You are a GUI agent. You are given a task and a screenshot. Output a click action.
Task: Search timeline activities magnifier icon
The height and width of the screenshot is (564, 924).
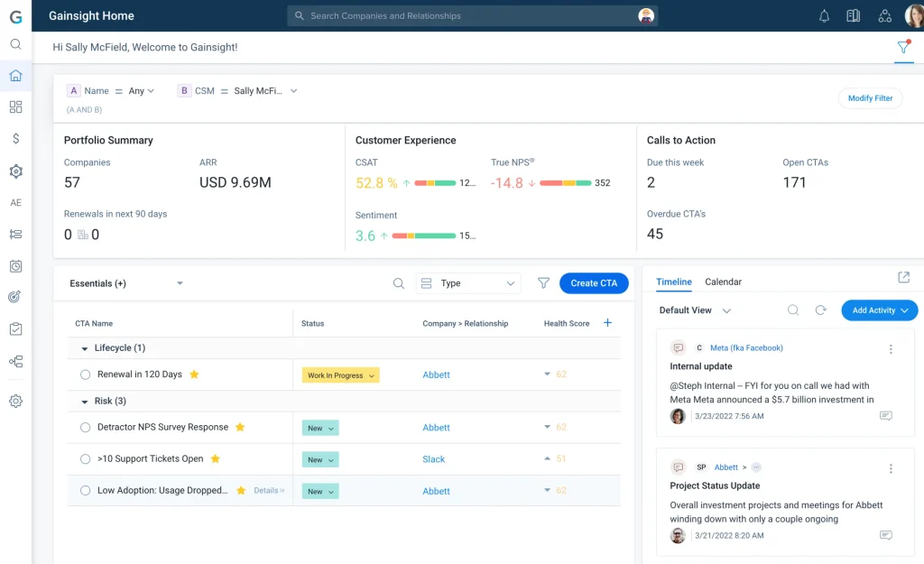(x=793, y=310)
